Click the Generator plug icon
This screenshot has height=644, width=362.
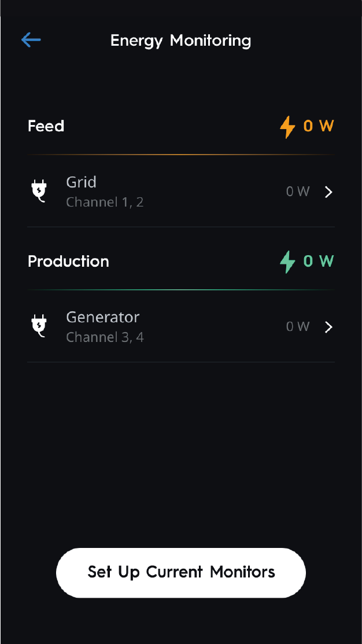pos(39,326)
